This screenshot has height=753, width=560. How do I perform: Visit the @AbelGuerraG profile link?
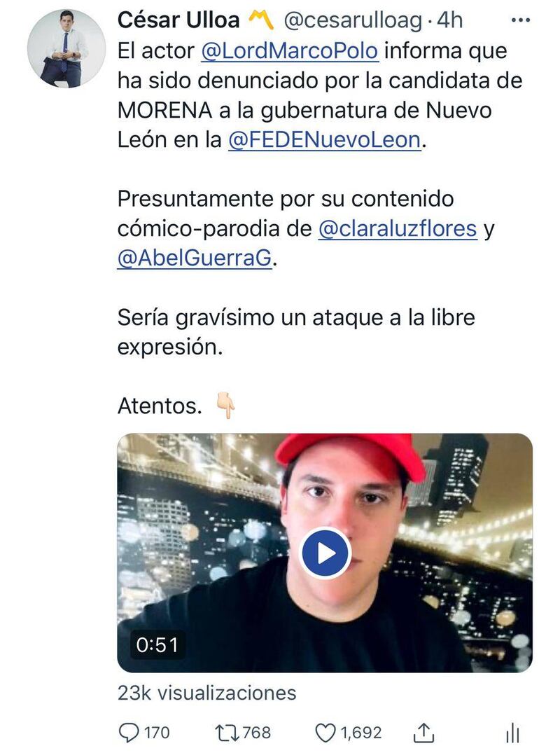[195, 258]
